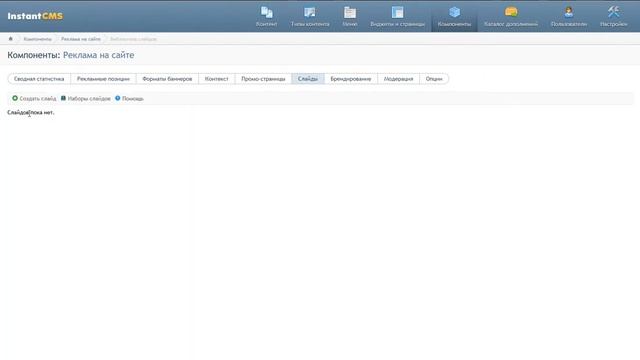Switch to the Форматы баннеров tab

click(167, 79)
